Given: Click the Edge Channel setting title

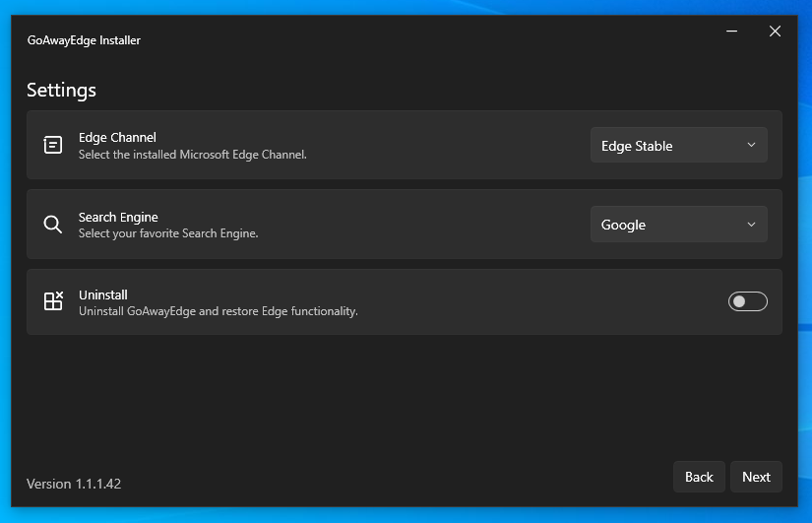Looking at the screenshot, I should tap(117, 138).
